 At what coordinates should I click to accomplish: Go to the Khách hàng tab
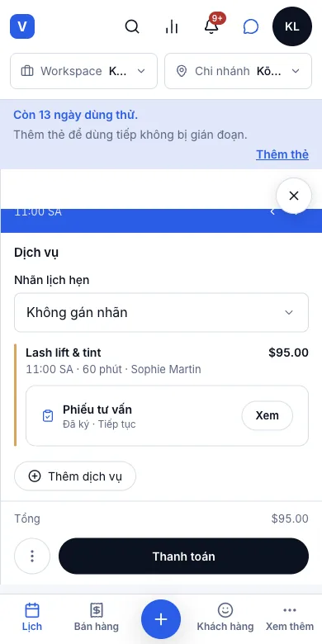pyautogui.click(x=225, y=617)
